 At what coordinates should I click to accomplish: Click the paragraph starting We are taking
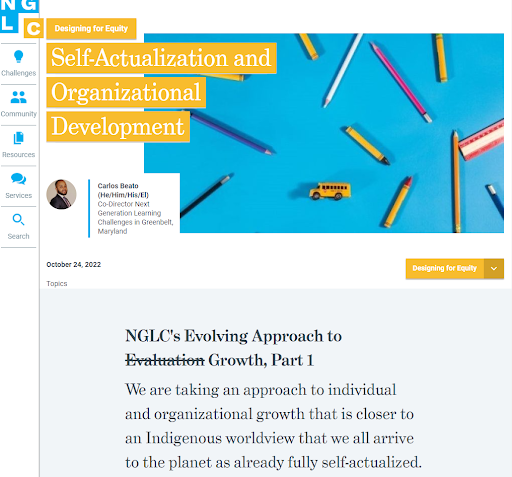(x=273, y=426)
